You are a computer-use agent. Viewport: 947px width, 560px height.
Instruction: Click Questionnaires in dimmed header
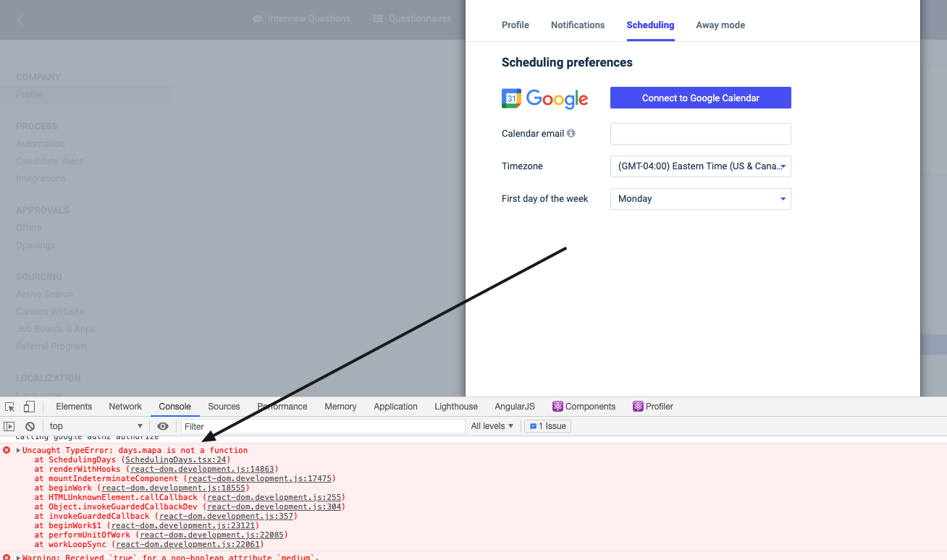click(x=412, y=19)
